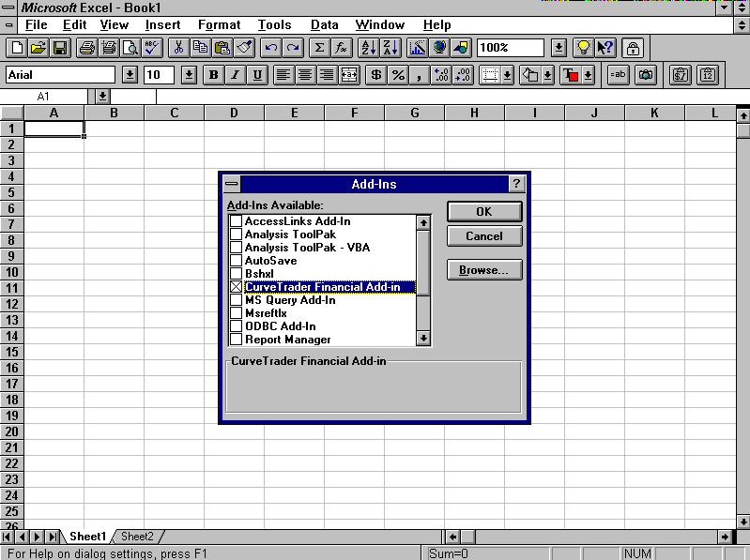Toggle Bold formatting button
This screenshot has height=560, width=750.
(214, 75)
